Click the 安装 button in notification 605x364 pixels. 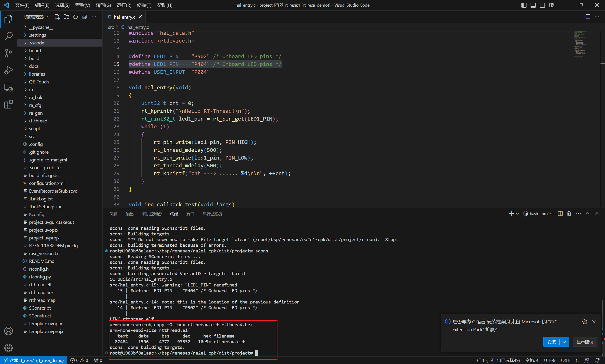[x=551, y=342]
